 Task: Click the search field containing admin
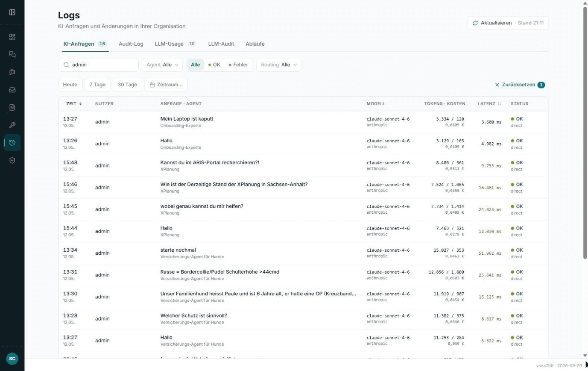tap(99, 65)
